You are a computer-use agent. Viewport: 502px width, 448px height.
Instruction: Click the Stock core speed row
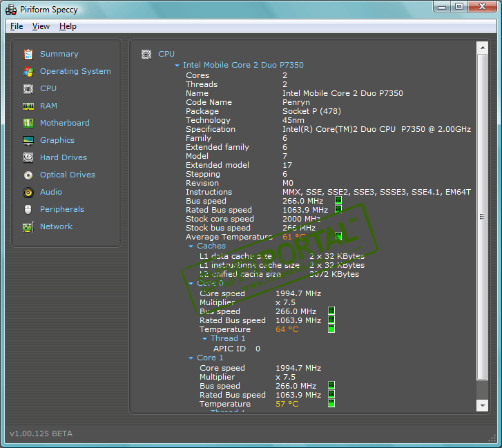pos(253,219)
